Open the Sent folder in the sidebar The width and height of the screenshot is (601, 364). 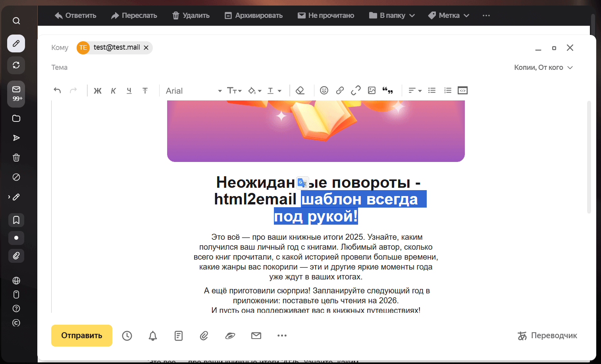click(16, 137)
